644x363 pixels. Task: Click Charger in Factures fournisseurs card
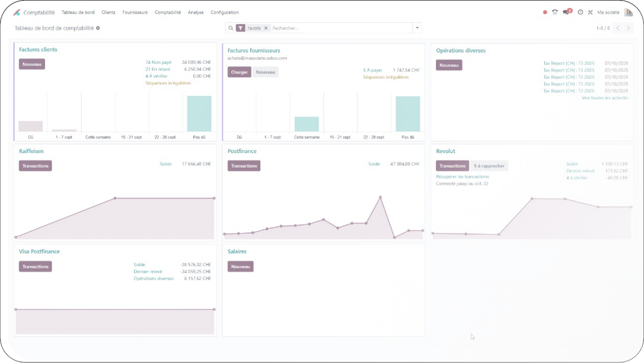click(239, 72)
